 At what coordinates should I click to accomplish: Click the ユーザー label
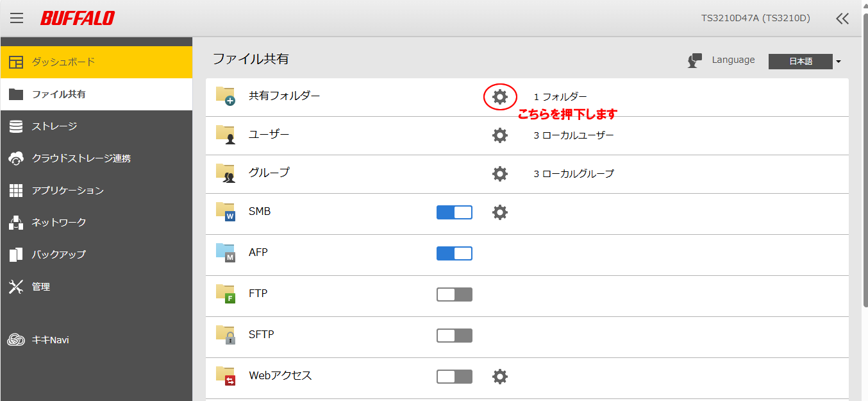pos(269,134)
